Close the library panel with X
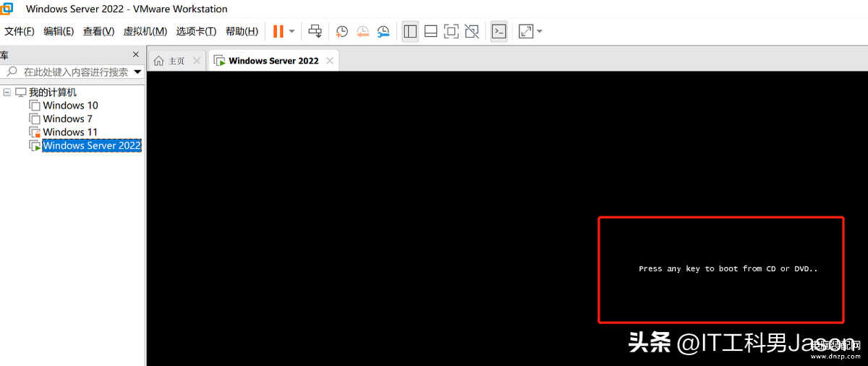The height and width of the screenshot is (366, 868). click(135, 54)
